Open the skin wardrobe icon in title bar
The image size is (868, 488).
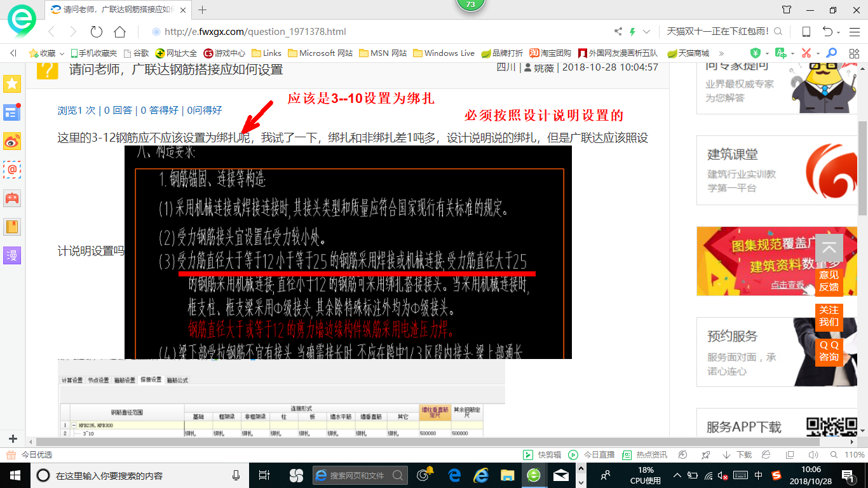(x=787, y=10)
